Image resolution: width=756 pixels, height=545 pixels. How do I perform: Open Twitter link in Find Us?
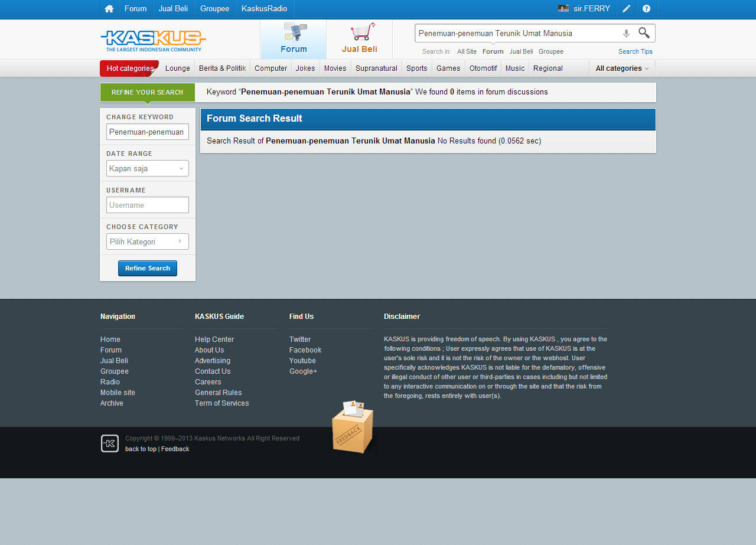(300, 340)
